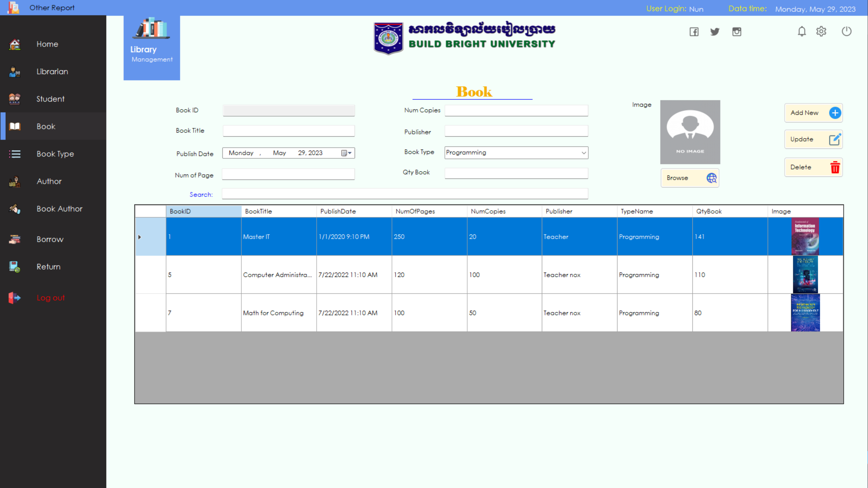Screen dimensions: 868x488
Task: Open the Other Report menu
Action: [52, 7]
